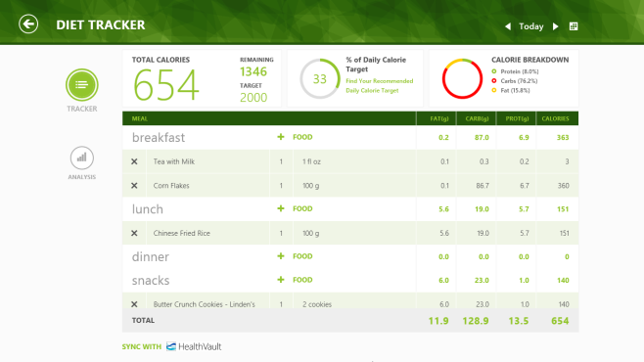This screenshot has width=644, height=362.
Task: Click the dinner meal heading
Action: click(x=151, y=257)
